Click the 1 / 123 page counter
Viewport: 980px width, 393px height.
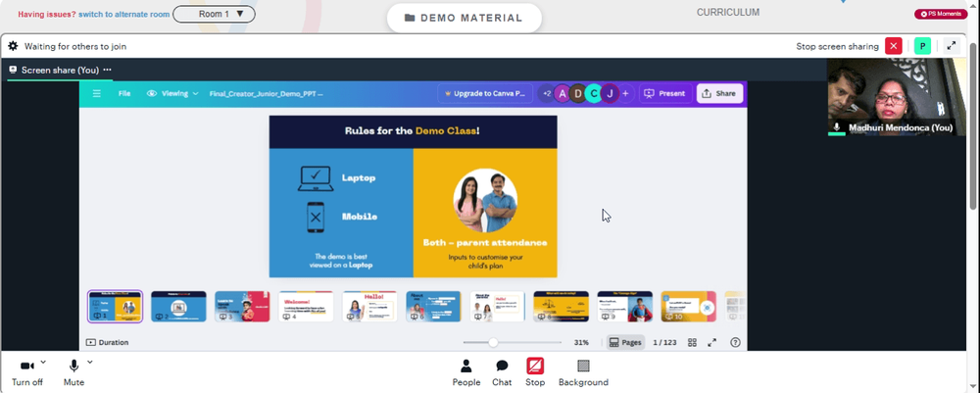click(x=665, y=342)
